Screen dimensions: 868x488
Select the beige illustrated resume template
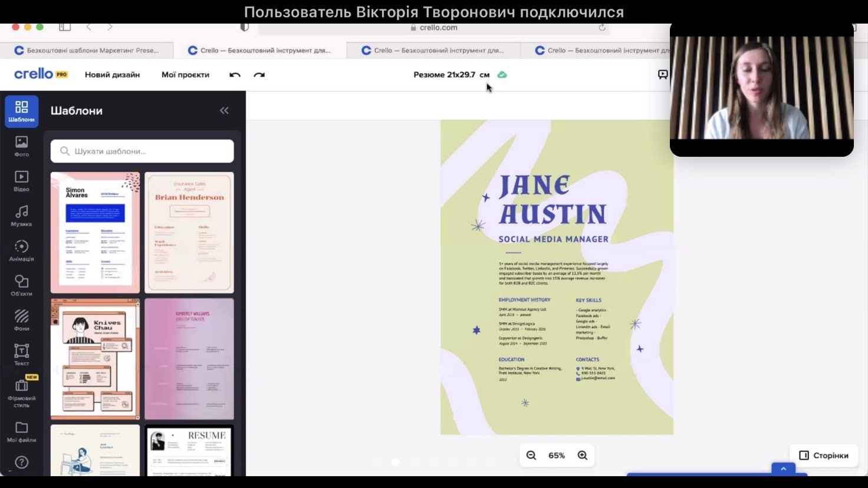95,451
